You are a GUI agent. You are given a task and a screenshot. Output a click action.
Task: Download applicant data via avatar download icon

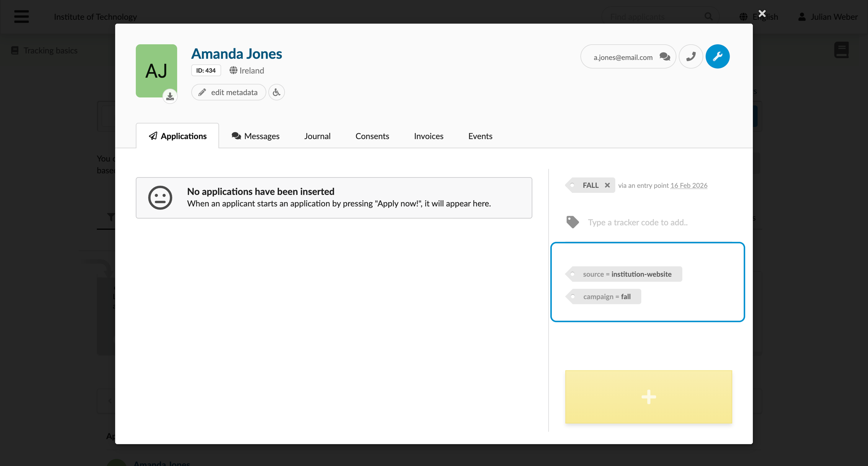click(x=170, y=96)
